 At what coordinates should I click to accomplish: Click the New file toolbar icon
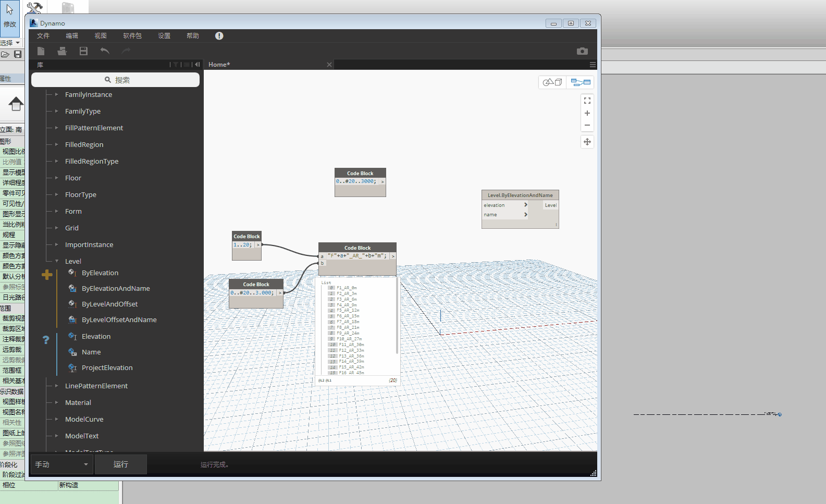pos(41,51)
